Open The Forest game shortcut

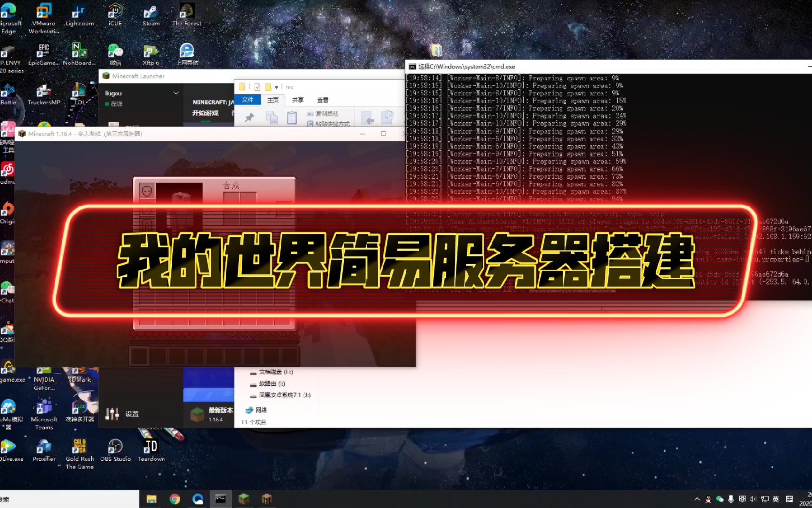pos(187,15)
